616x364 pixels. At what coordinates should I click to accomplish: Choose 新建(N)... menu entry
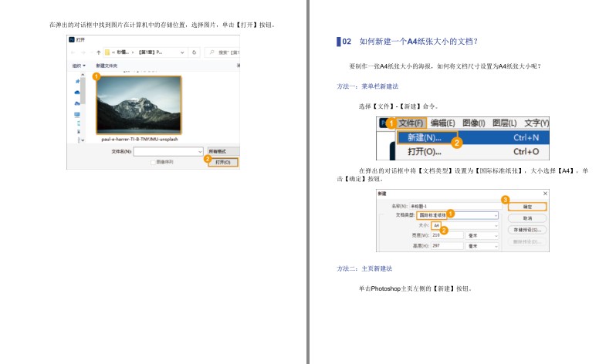(424, 137)
